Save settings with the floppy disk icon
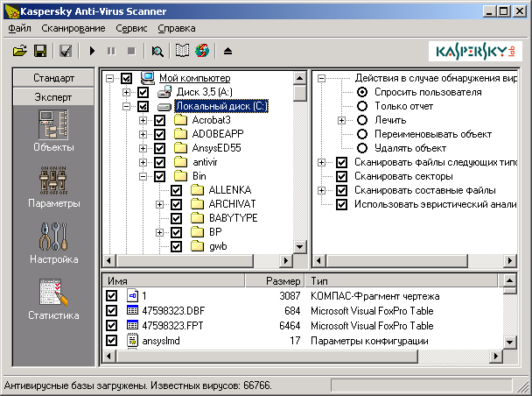This screenshot has height=396, width=532. click(40, 52)
